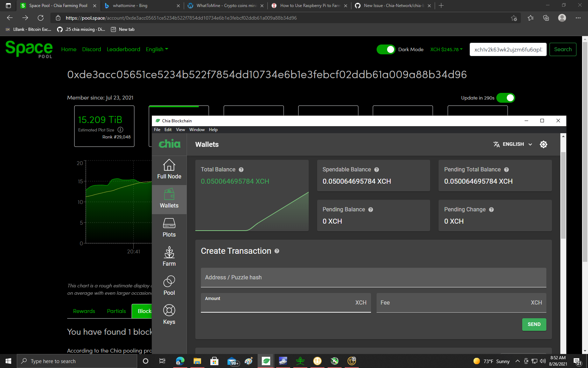Open the Window menu in Chia
588x368 pixels.
coord(197,130)
